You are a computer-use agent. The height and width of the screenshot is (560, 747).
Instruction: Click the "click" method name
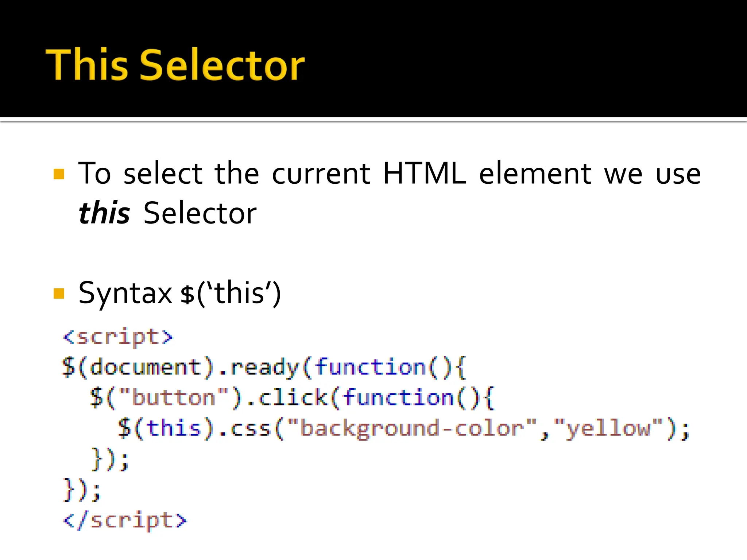click(293, 397)
